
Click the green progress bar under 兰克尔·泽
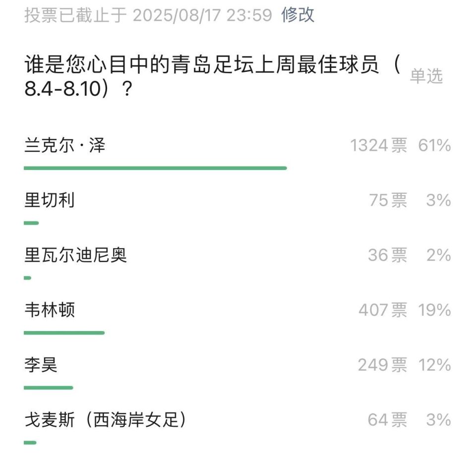tap(156, 168)
